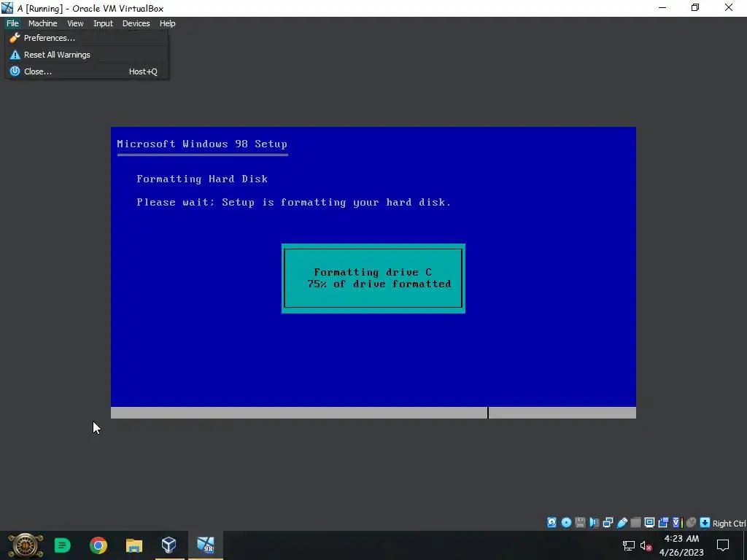
Task: Click the warning triangle icon in menu
Action: 15,55
